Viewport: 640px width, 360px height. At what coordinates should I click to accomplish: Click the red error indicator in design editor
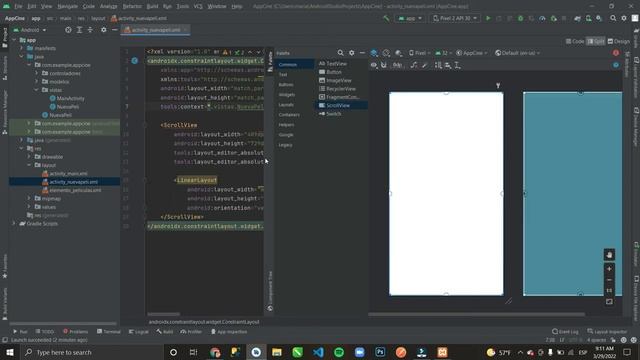(x=616, y=53)
